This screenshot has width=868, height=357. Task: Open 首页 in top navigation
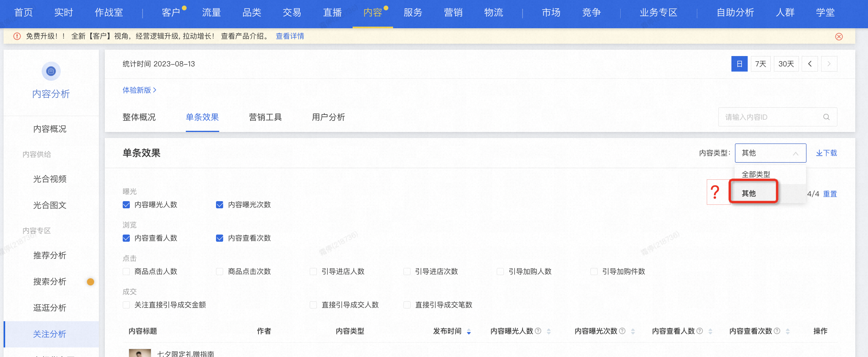(23, 13)
